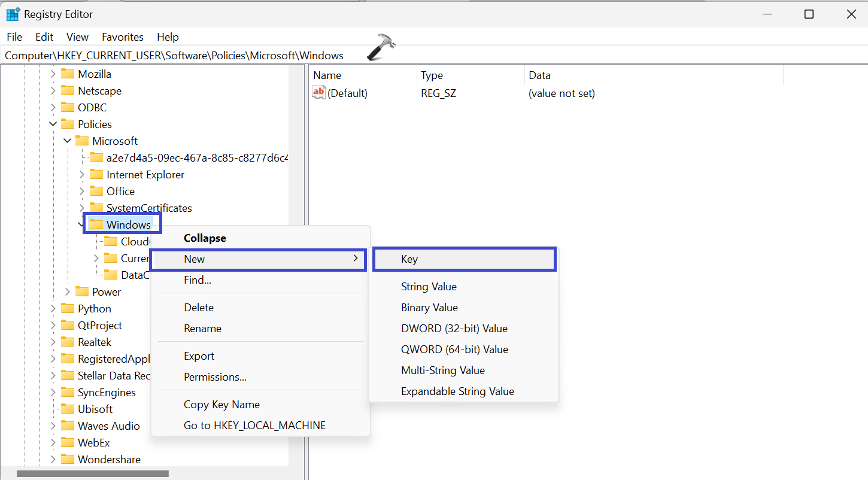Image resolution: width=868 pixels, height=480 pixels.
Task: Expand the Python key
Action: click(x=53, y=309)
